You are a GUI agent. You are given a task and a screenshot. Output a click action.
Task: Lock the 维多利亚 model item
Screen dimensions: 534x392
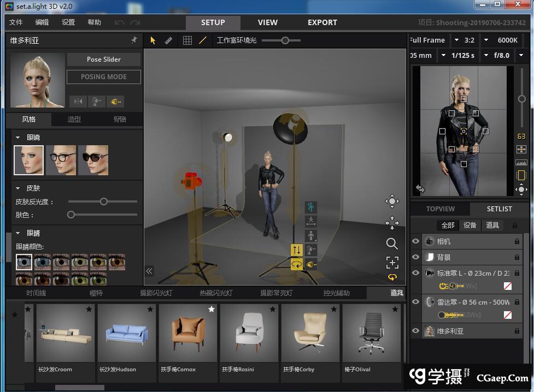(x=517, y=331)
